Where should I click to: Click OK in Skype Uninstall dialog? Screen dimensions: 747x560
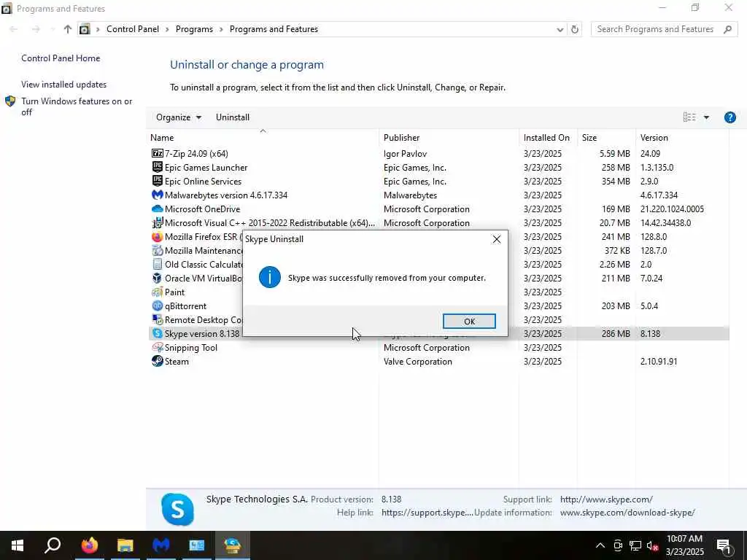[x=469, y=322]
